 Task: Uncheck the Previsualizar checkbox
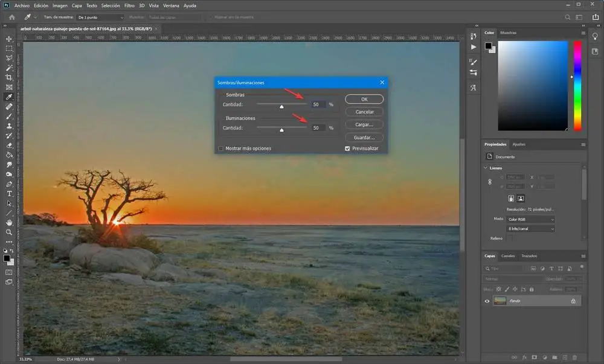pos(347,148)
